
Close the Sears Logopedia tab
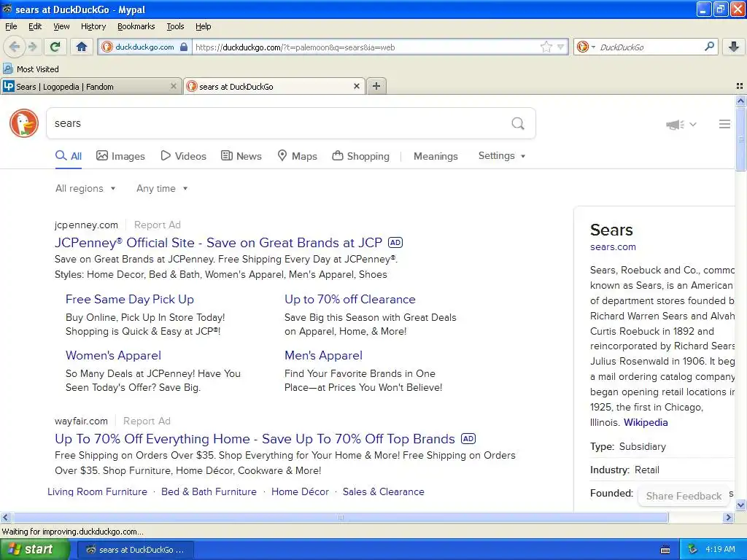(174, 86)
